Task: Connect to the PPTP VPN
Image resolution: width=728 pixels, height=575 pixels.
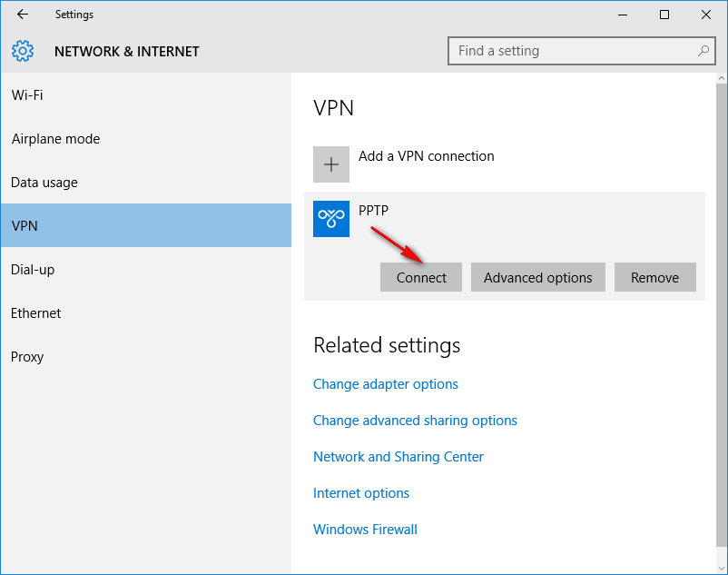Action: (x=421, y=278)
